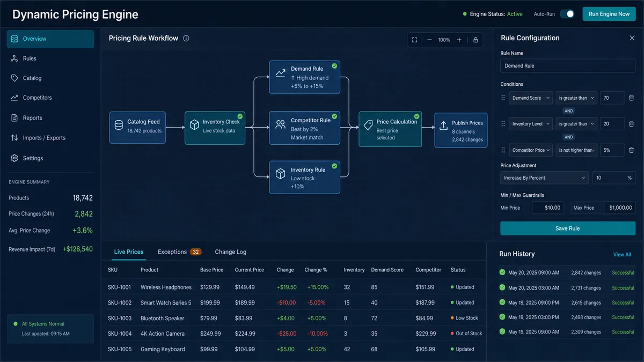Open Catalog in the sidebar
Viewport: 644px width, 362px height.
(50, 78)
